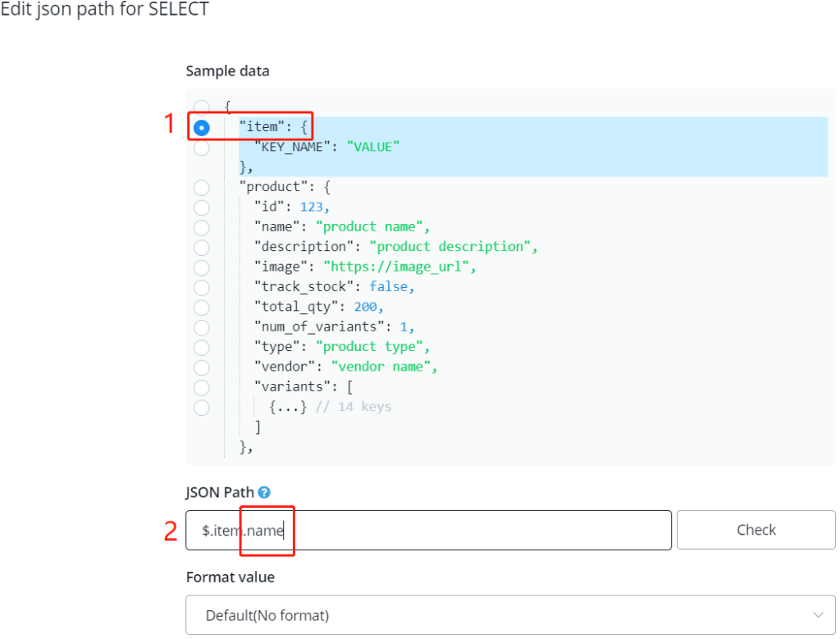Viewport: 840px width, 639px height.
Task: Pick the radio button for "total_qty"
Action: click(202, 308)
